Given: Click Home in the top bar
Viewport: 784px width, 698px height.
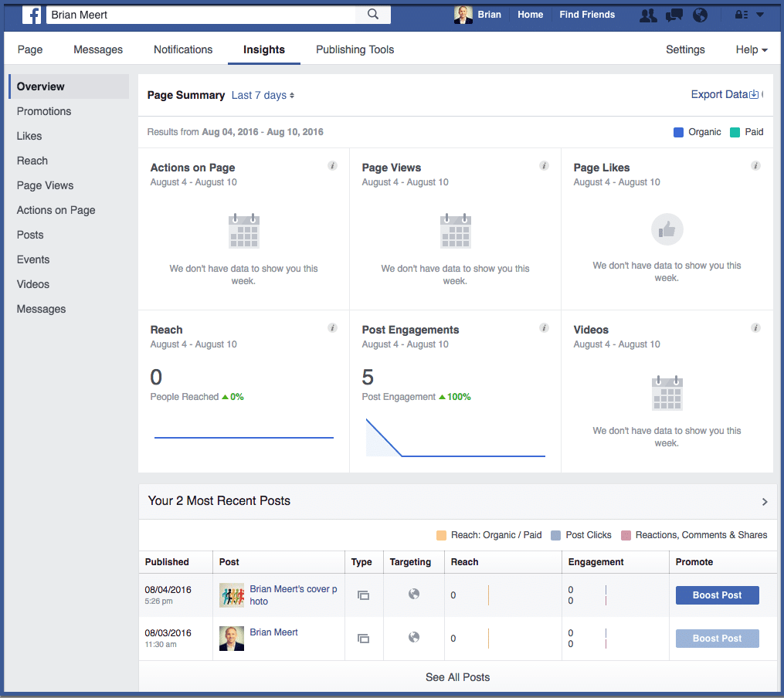Looking at the screenshot, I should pos(530,15).
